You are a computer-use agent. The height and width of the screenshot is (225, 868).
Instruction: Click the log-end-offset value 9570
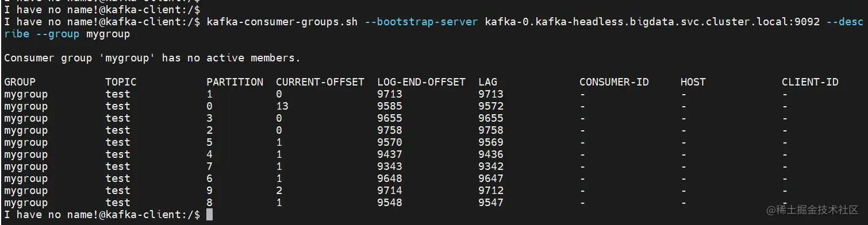(390, 142)
